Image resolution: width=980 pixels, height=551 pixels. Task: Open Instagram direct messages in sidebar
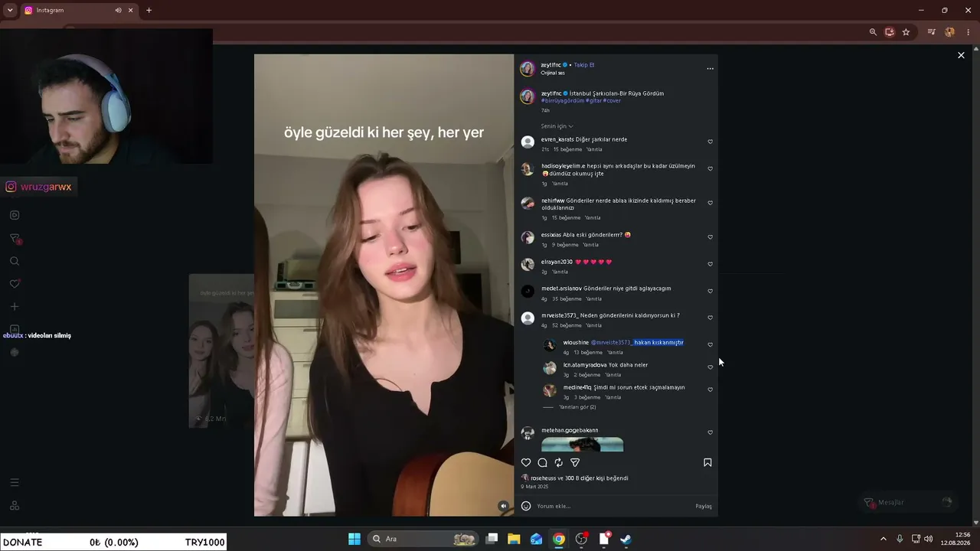tap(15, 239)
